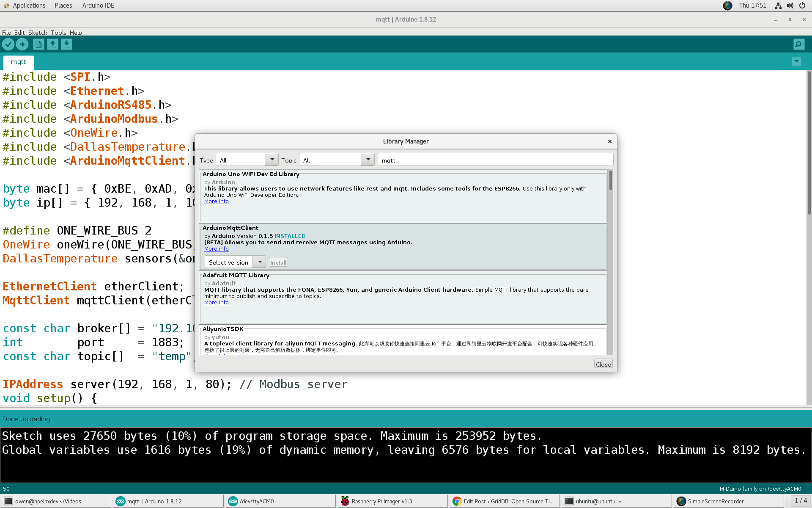Open the Sketch menu
The width and height of the screenshot is (812, 508).
point(38,33)
